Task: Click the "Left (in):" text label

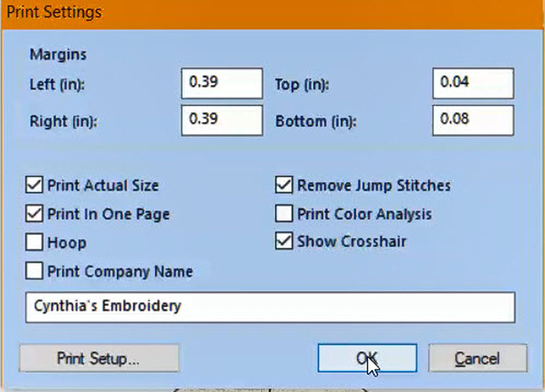Action: (61, 85)
